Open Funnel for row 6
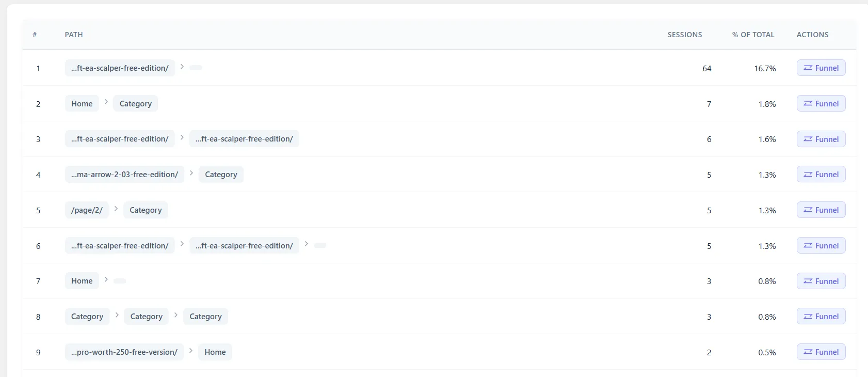 click(821, 245)
